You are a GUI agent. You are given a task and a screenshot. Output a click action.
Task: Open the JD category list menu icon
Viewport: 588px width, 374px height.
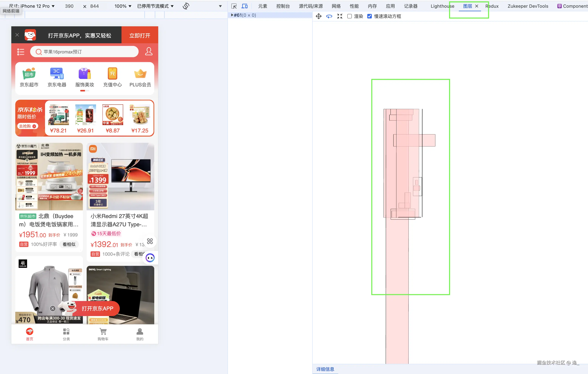pyautogui.click(x=21, y=52)
